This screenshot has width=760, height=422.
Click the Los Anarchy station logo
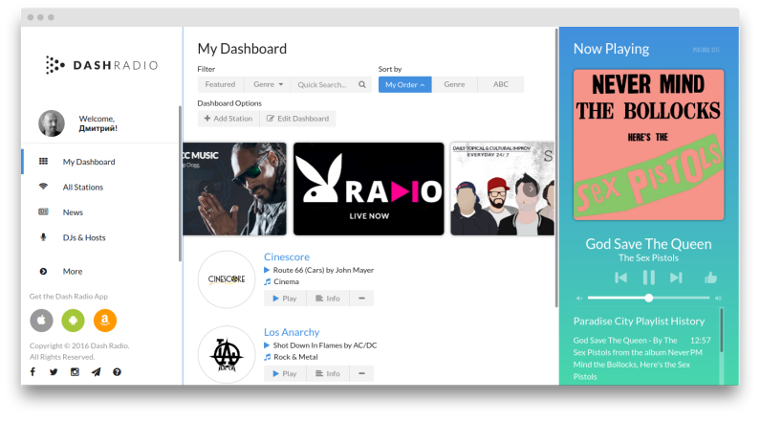(226, 354)
